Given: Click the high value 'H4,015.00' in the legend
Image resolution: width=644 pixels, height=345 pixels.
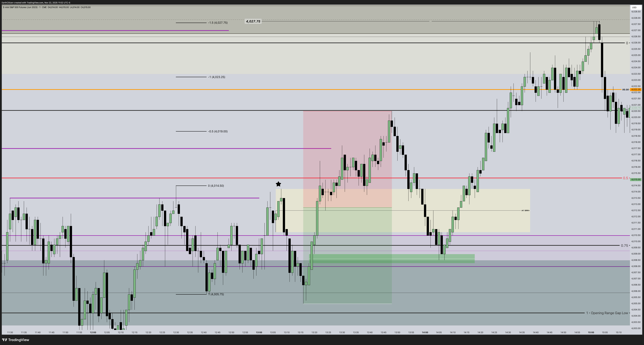Looking at the screenshot, I should click(64, 8).
